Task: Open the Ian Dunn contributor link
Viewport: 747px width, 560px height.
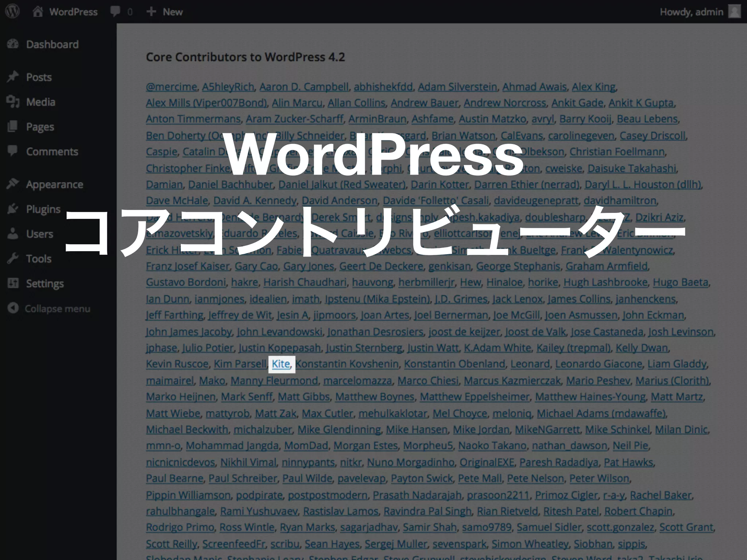Action: pos(167,299)
